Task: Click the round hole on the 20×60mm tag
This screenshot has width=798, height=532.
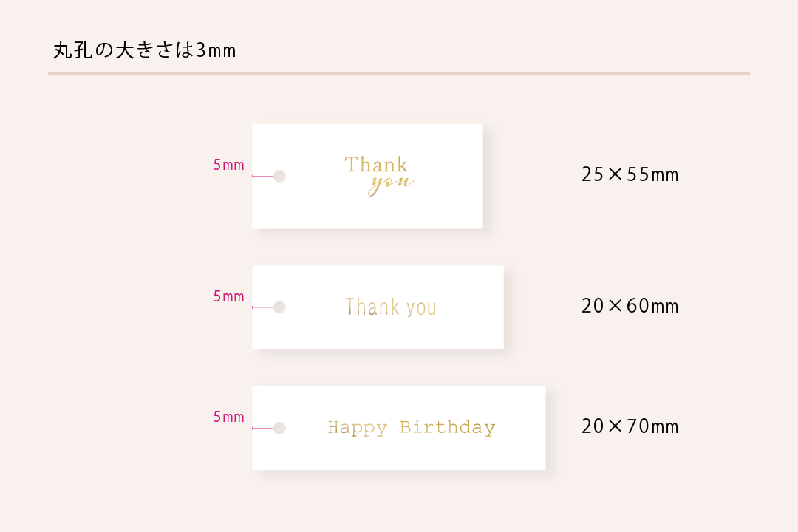Action: [x=279, y=307]
